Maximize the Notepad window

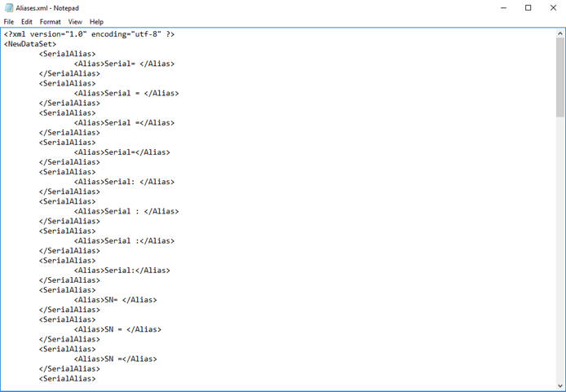[x=528, y=7]
